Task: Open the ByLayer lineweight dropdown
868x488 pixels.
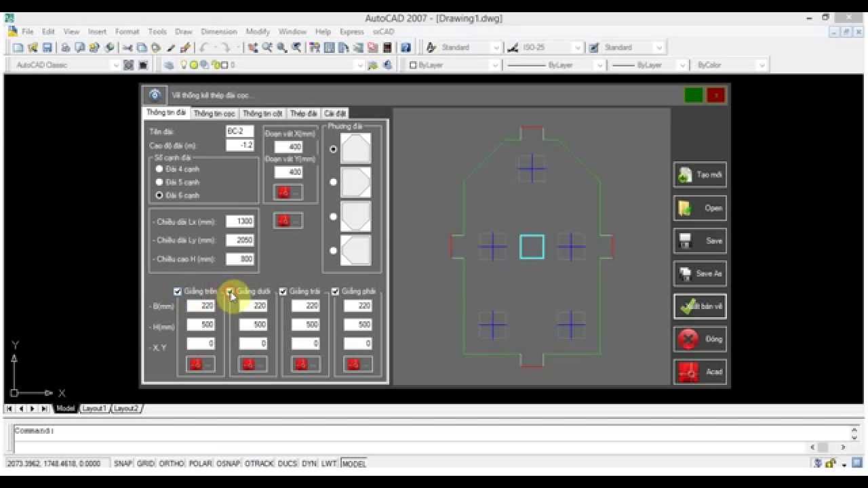Action: coord(682,65)
